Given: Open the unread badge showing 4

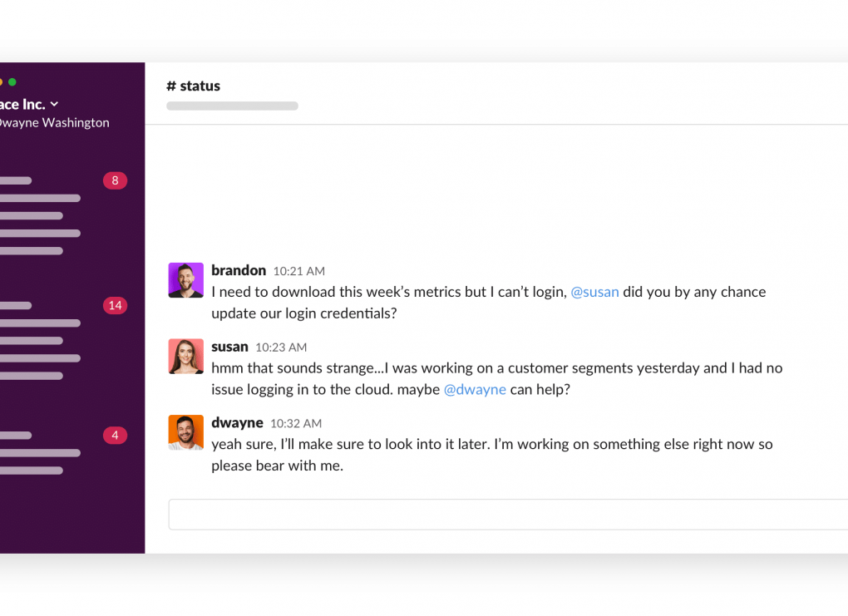Looking at the screenshot, I should (x=116, y=436).
